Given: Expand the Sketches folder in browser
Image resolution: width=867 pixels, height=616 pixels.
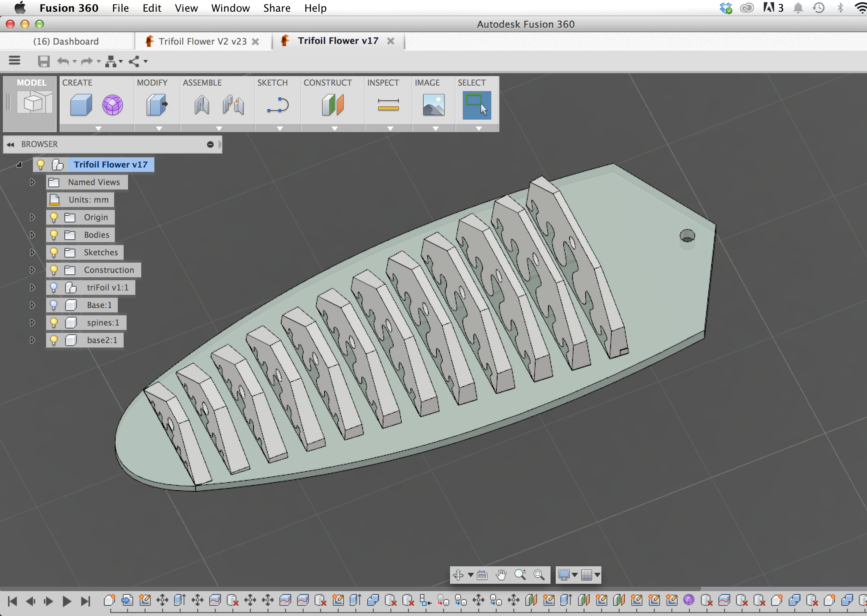Looking at the screenshot, I should pos(32,253).
